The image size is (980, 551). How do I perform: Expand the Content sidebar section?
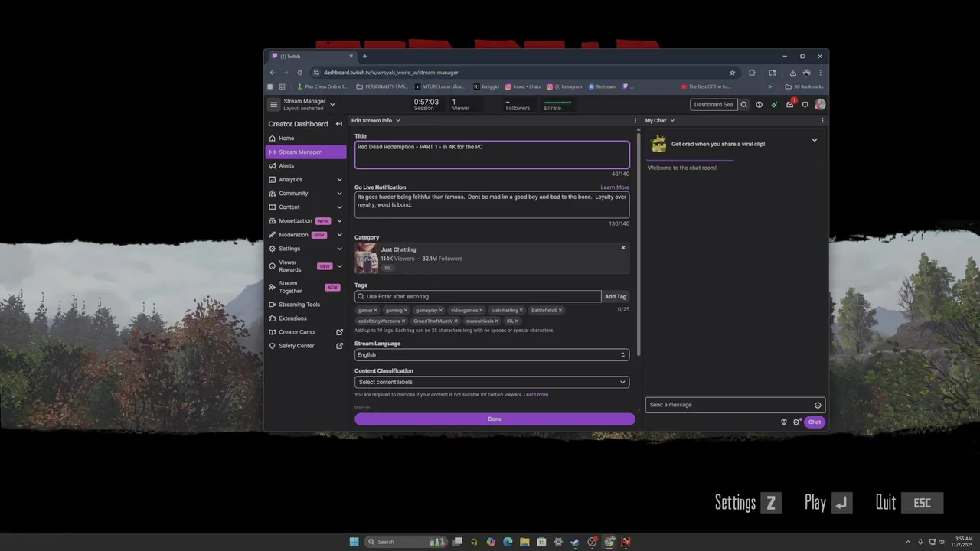tap(339, 207)
